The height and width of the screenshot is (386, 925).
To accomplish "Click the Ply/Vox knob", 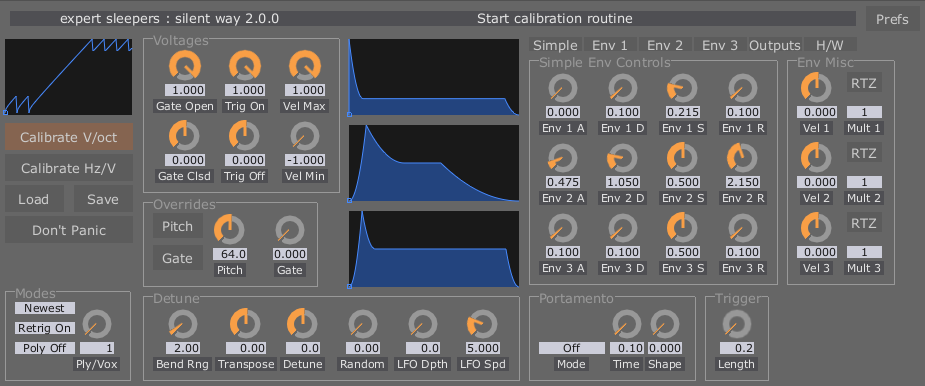I will (97, 325).
